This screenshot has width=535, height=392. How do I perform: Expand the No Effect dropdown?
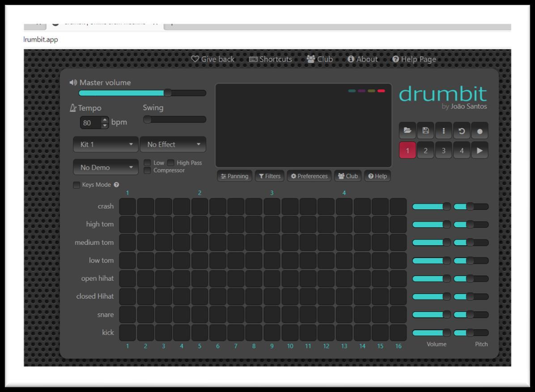(x=173, y=144)
